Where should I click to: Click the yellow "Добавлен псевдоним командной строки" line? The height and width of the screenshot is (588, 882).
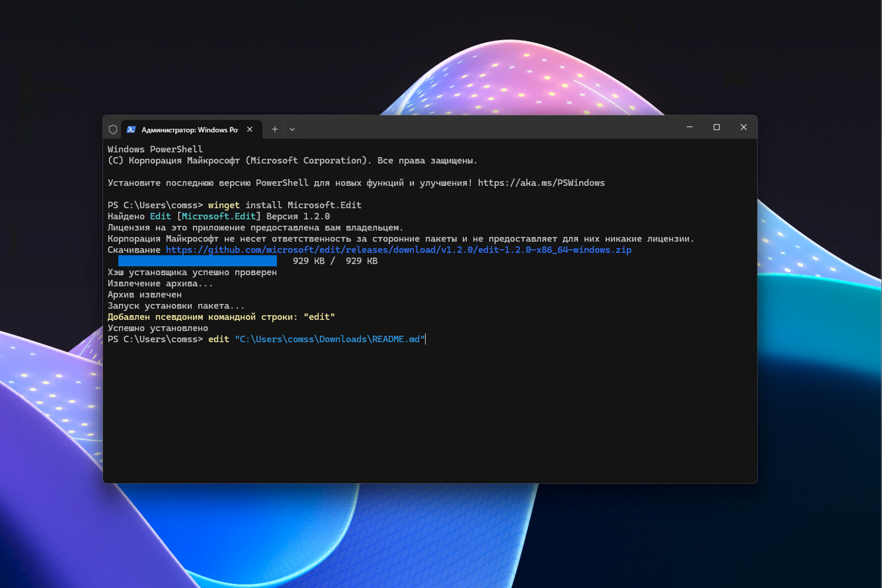tap(221, 317)
